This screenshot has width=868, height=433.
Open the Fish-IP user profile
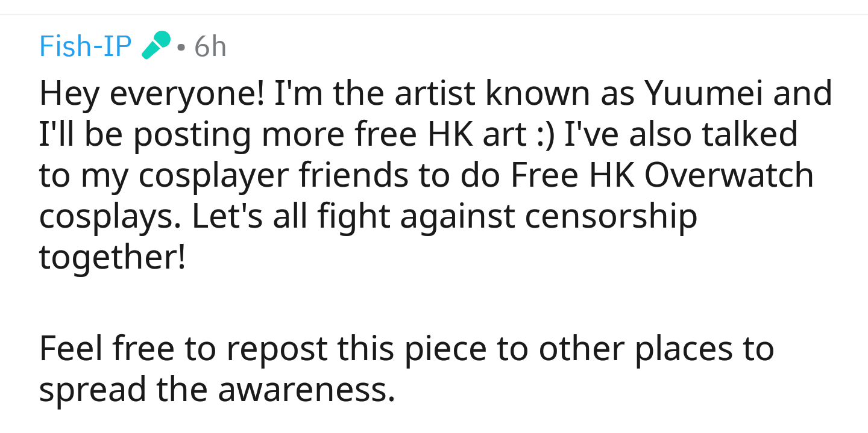point(85,46)
